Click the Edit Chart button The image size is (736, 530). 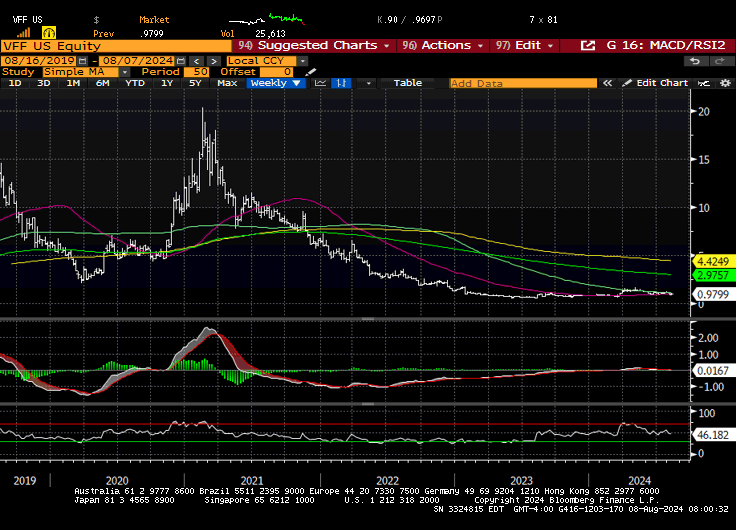(655, 83)
